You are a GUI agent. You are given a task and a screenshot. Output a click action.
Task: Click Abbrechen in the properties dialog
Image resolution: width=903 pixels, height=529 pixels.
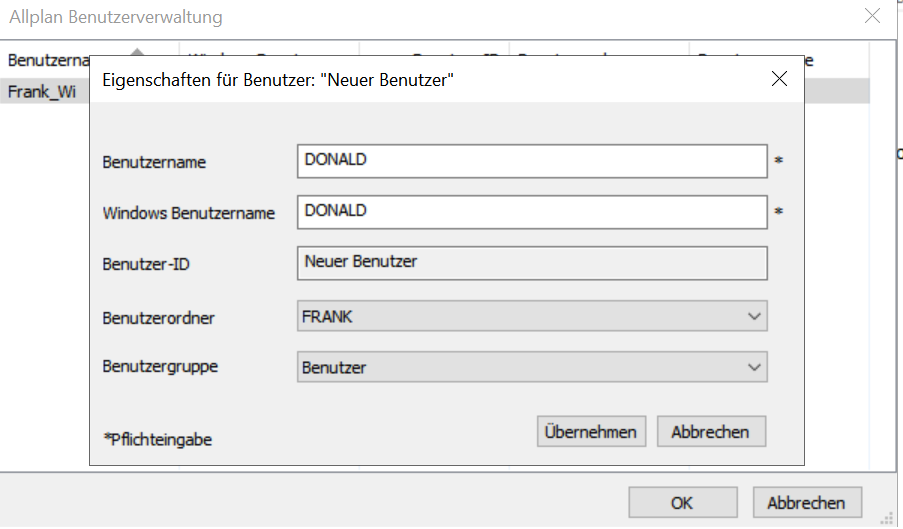[710, 432]
